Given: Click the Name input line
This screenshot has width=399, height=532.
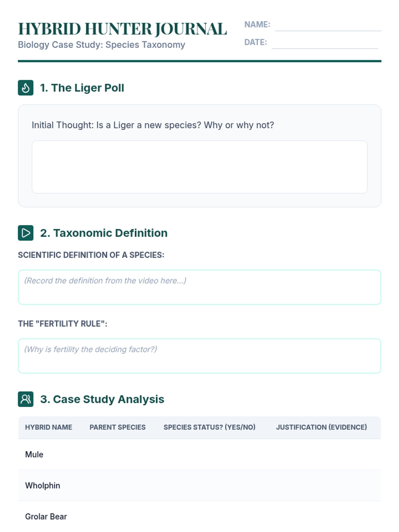Looking at the screenshot, I should [x=328, y=26].
